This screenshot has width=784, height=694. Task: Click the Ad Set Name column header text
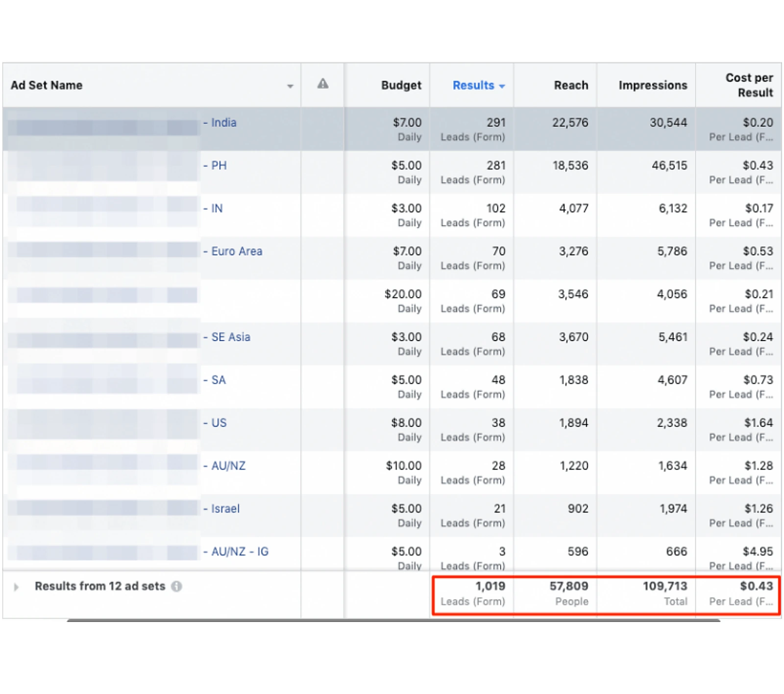click(47, 85)
